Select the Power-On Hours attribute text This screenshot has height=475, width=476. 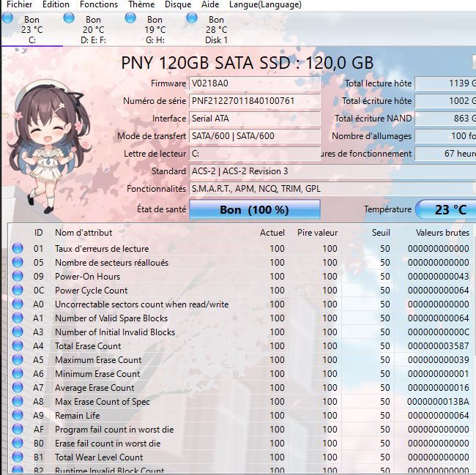click(x=87, y=277)
